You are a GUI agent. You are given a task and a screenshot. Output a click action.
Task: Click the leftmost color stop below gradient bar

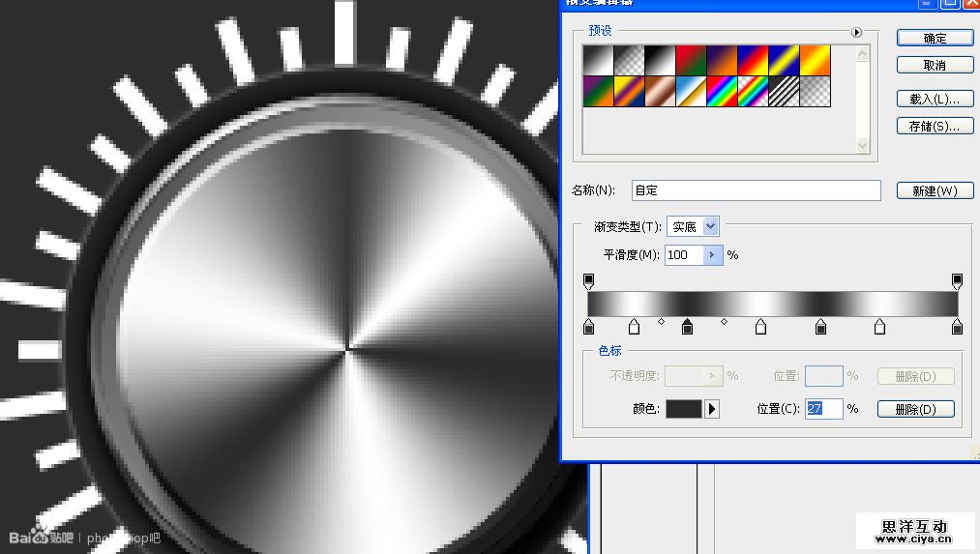pos(588,328)
